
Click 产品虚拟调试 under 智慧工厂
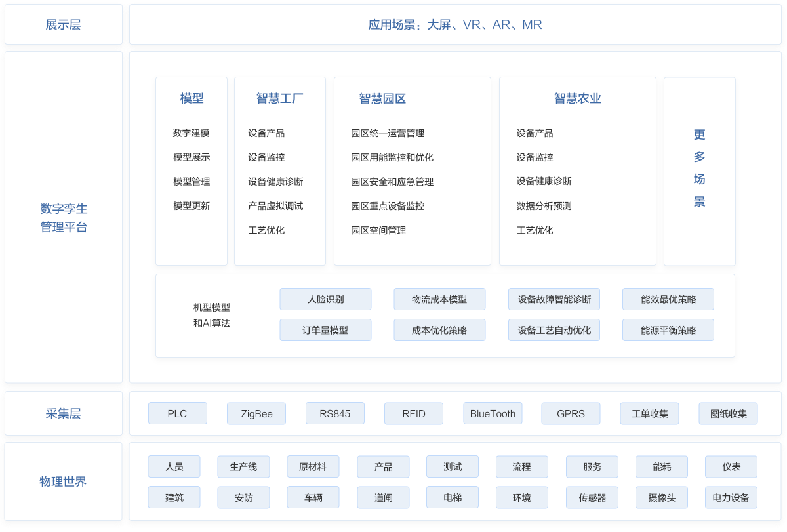click(275, 206)
